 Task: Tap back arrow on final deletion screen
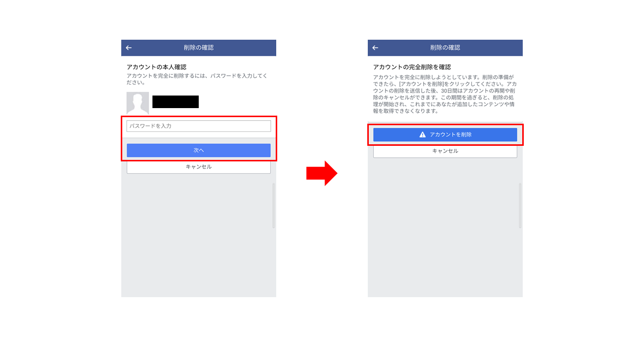(x=375, y=48)
